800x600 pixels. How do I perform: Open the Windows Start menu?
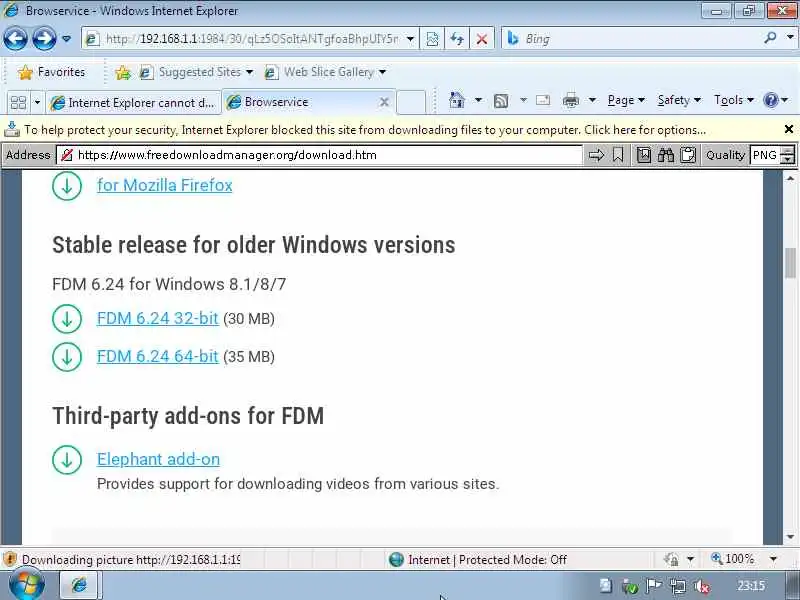pos(27,585)
